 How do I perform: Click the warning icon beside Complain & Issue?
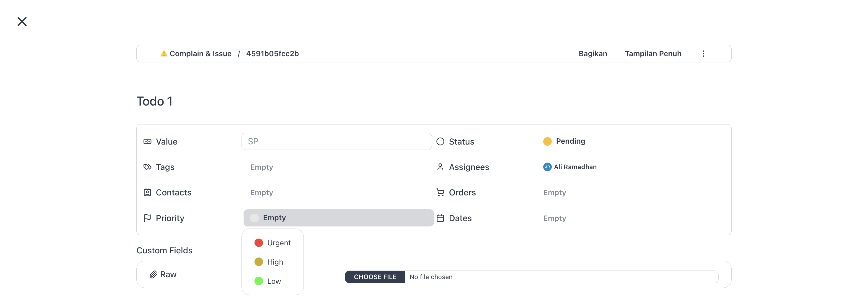point(164,53)
